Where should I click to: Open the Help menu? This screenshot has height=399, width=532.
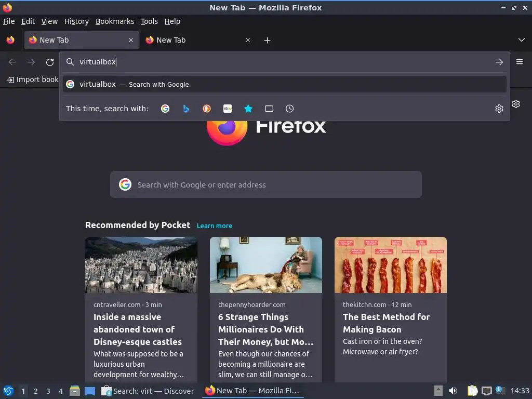pyautogui.click(x=172, y=21)
